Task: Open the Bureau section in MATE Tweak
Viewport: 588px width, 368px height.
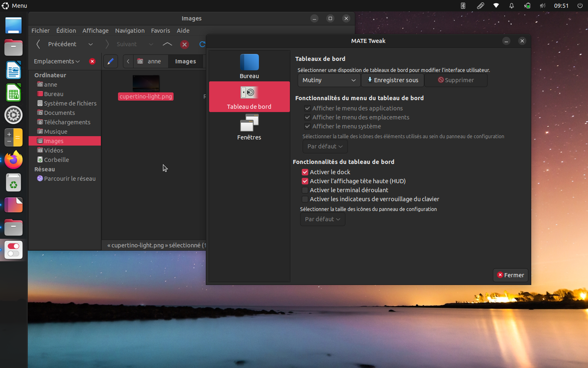Action: tap(249, 66)
